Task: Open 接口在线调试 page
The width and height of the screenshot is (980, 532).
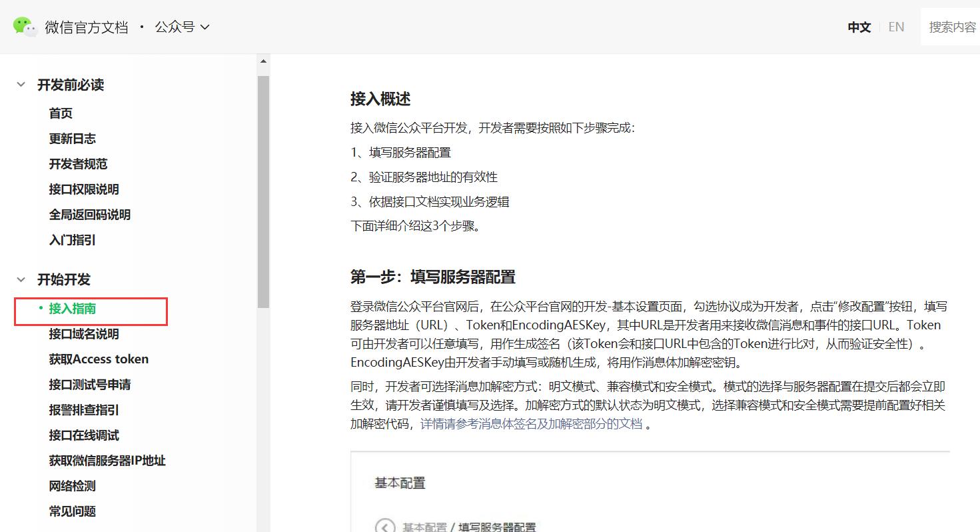Action: [x=84, y=435]
